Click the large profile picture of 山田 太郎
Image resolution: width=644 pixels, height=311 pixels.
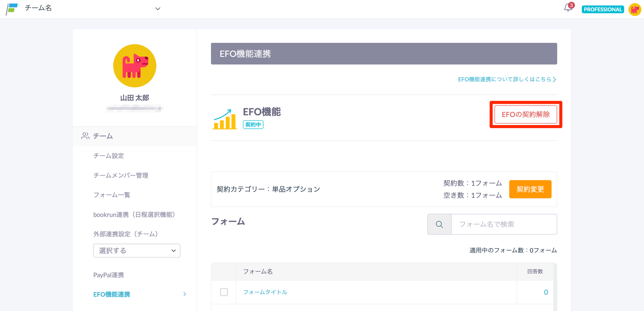click(x=135, y=66)
